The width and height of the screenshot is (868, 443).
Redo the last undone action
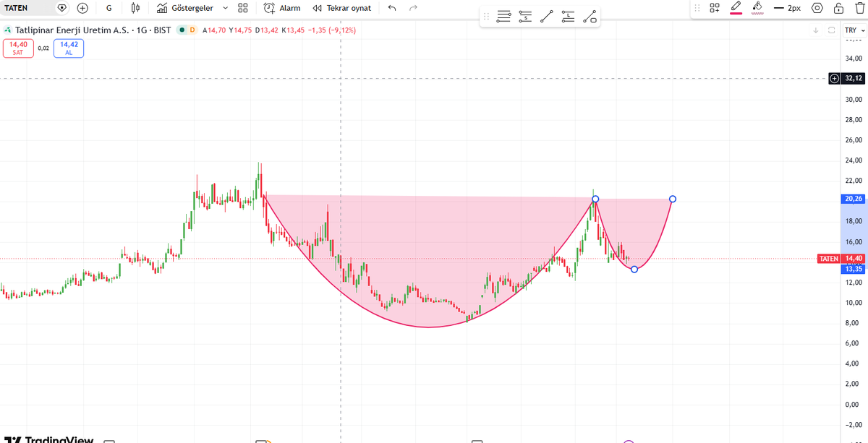(413, 8)
